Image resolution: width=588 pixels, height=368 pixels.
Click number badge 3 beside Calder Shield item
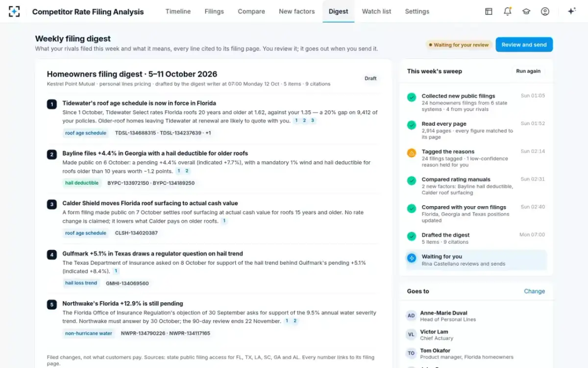[x=51, y=204]
